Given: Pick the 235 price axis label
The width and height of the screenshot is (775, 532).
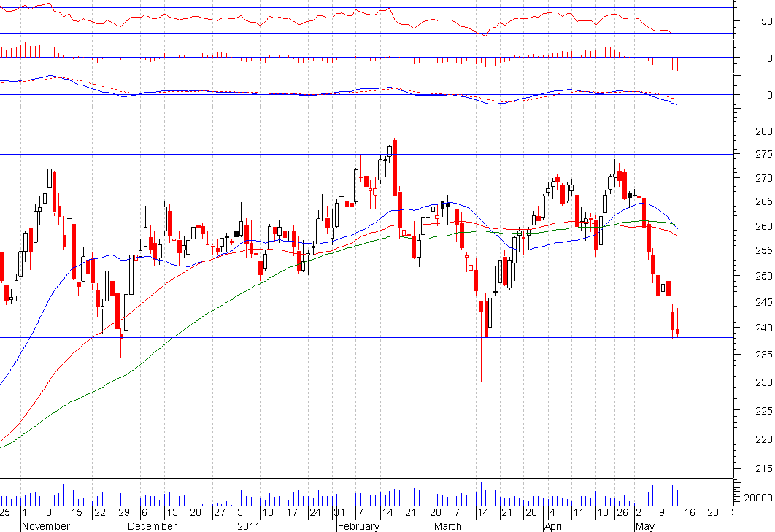Looking at the screenshot, I should [x=763, y=355].
